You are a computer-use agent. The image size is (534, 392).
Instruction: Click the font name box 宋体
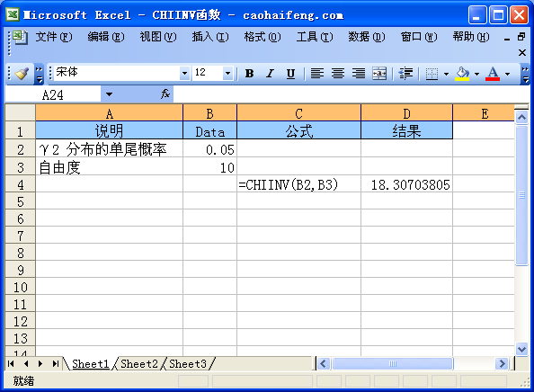117,73
